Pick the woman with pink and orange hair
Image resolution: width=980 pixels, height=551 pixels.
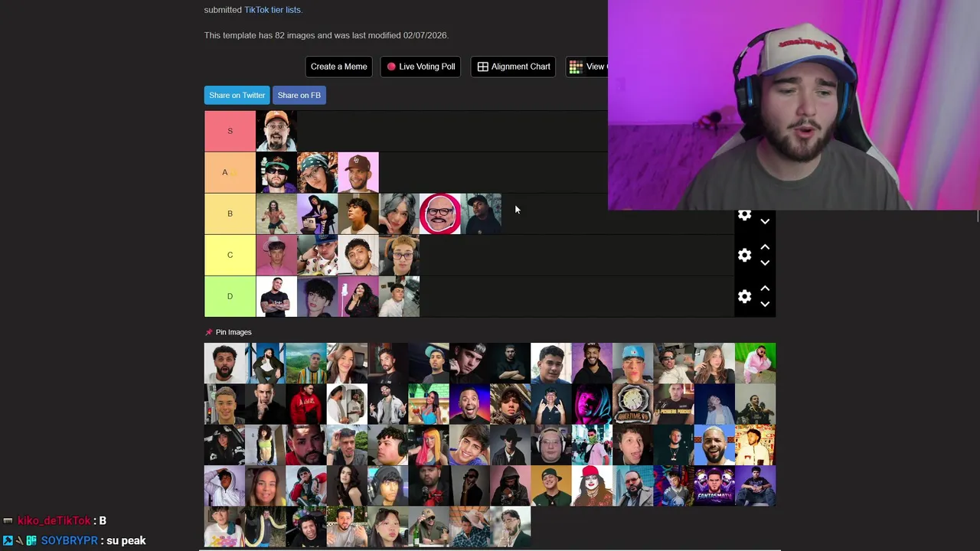429,445
